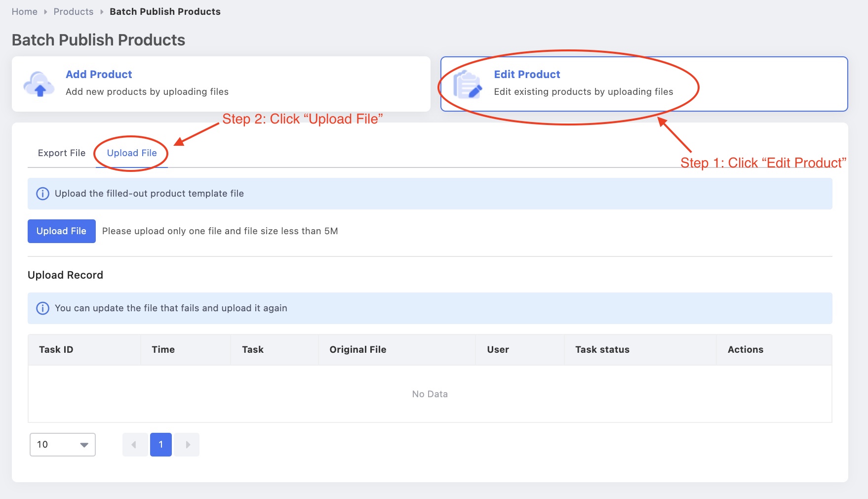Click the Edit Product heading
This screenshot has width=868, height=499.
[527, 75]
